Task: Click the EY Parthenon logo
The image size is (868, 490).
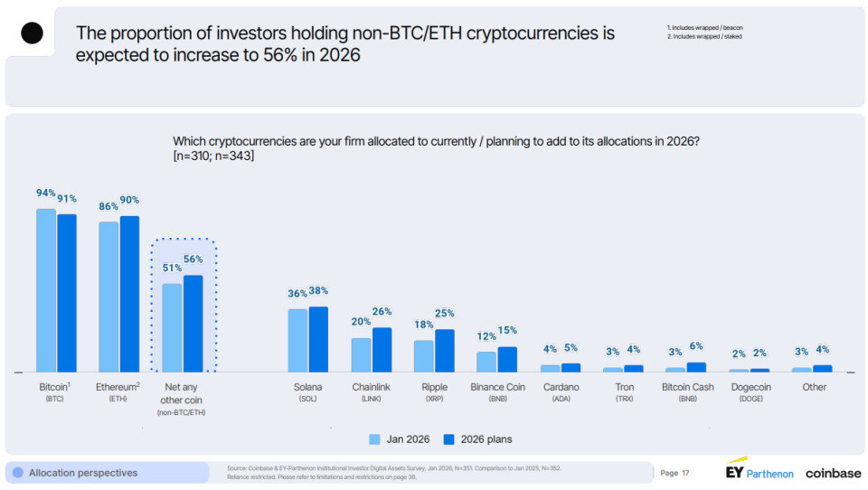Action: (759, 472)
